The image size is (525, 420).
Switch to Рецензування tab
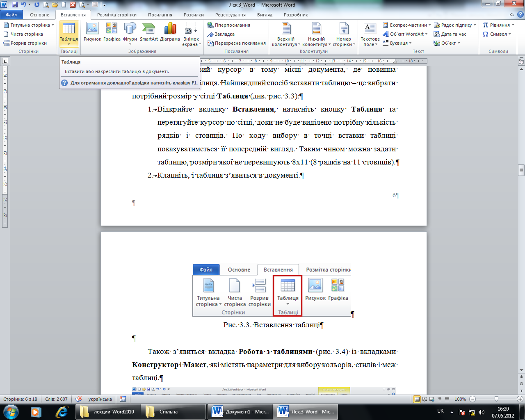click(x=231, y=15)
